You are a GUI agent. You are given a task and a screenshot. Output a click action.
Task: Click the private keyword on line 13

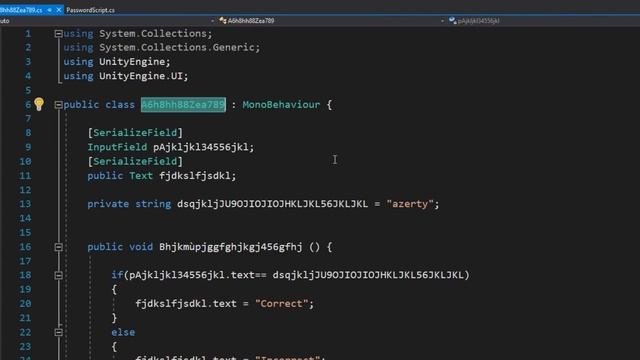[108, 204]
